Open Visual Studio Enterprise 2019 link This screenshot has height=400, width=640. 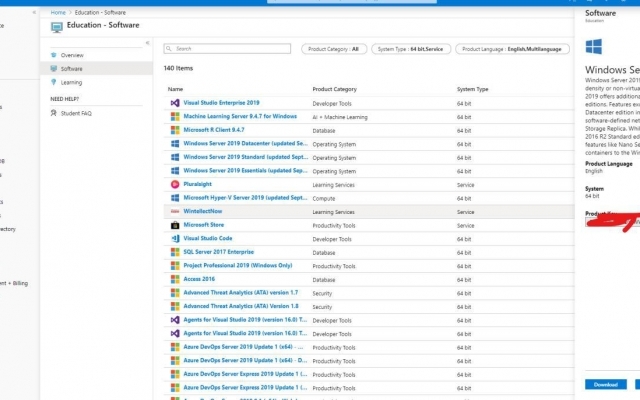click(x=221, y=103)
